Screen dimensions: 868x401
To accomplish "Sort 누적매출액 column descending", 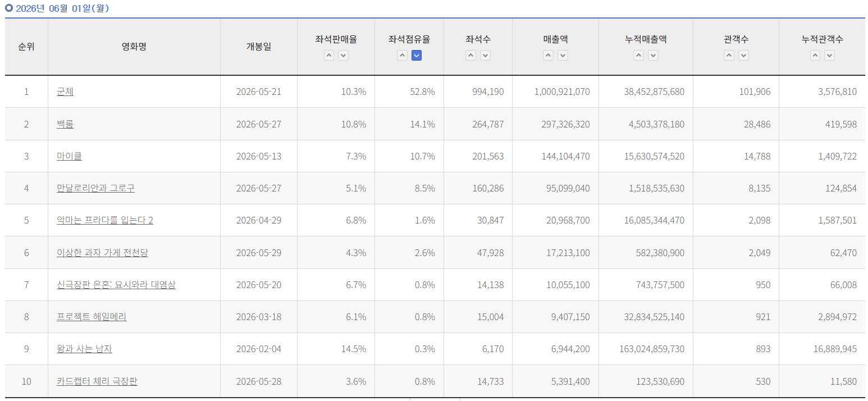I will [x=653, y=56].
